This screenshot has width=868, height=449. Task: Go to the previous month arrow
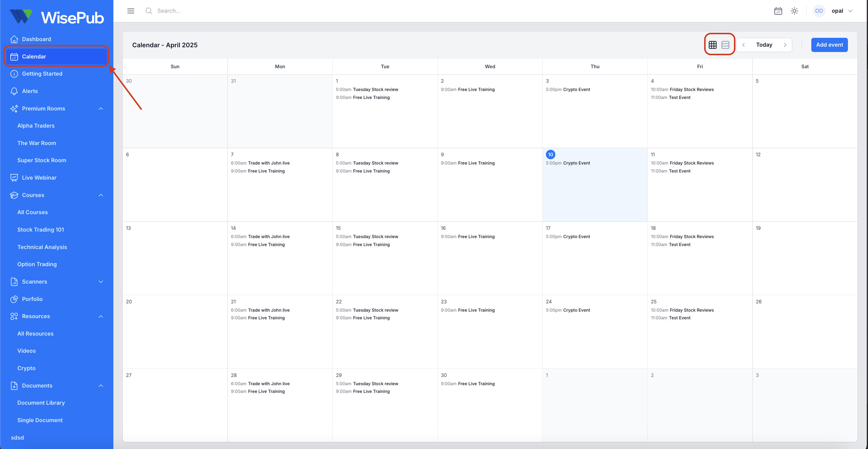[743, 45]
